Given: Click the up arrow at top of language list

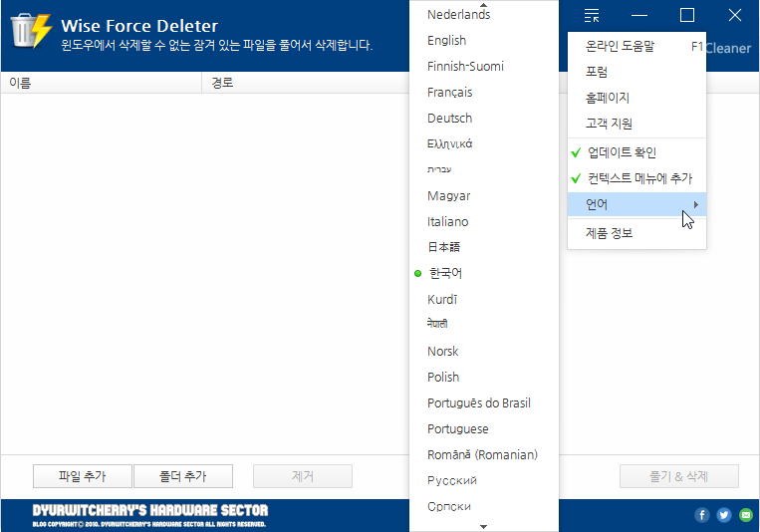Looking at the screenshot, I should point(483,4).
